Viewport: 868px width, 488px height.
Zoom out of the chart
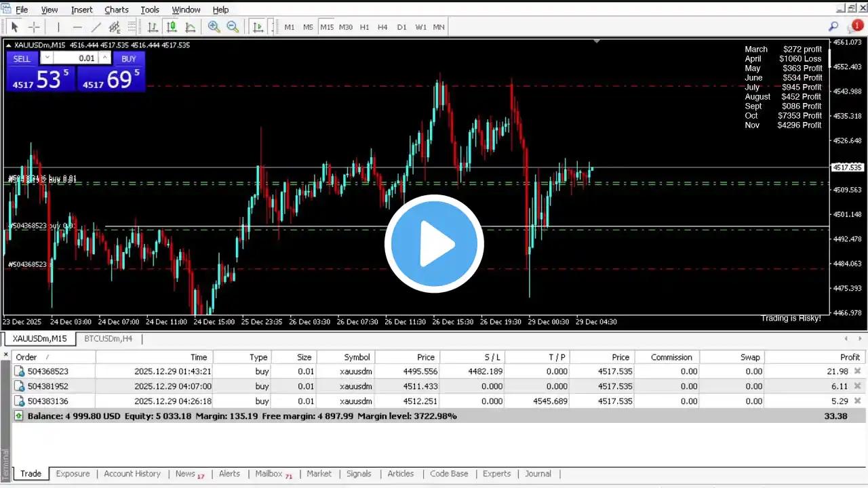[233, 27]
